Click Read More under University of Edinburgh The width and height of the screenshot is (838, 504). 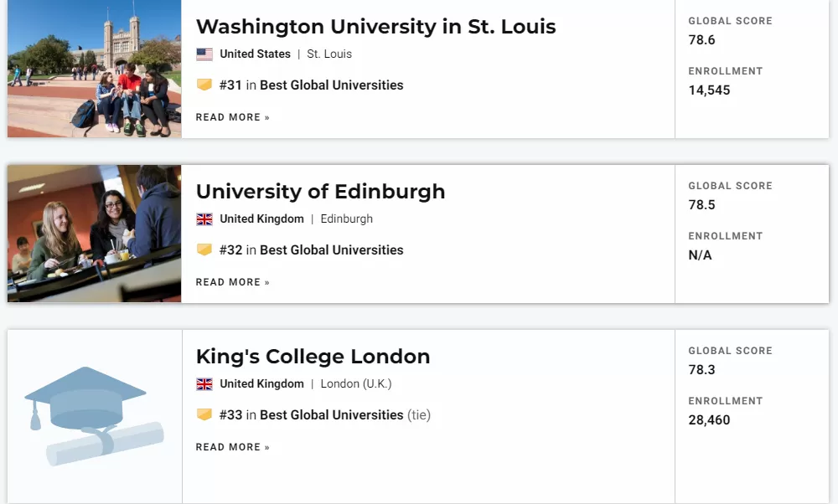pyautogui.click(x=232, y=282)
